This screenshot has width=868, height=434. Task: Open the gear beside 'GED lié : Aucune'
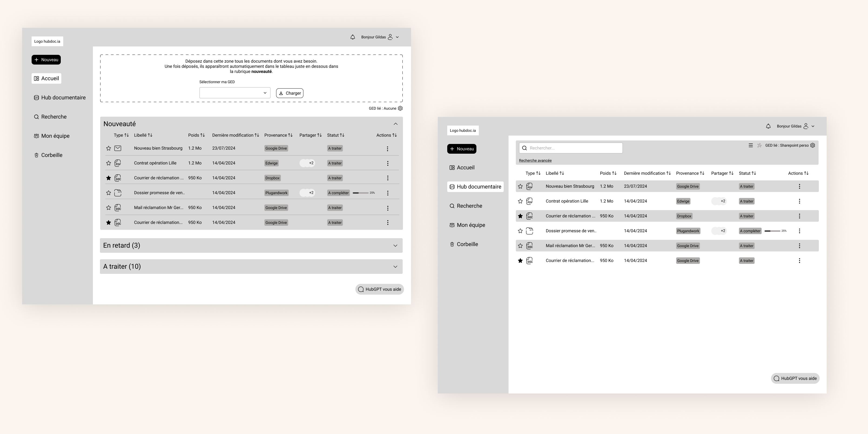pyautogui.click(x=400, y=108)
